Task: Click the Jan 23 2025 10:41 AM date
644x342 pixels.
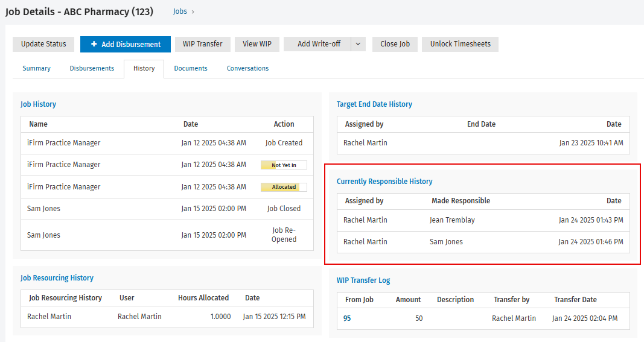Action: (591, 143)
